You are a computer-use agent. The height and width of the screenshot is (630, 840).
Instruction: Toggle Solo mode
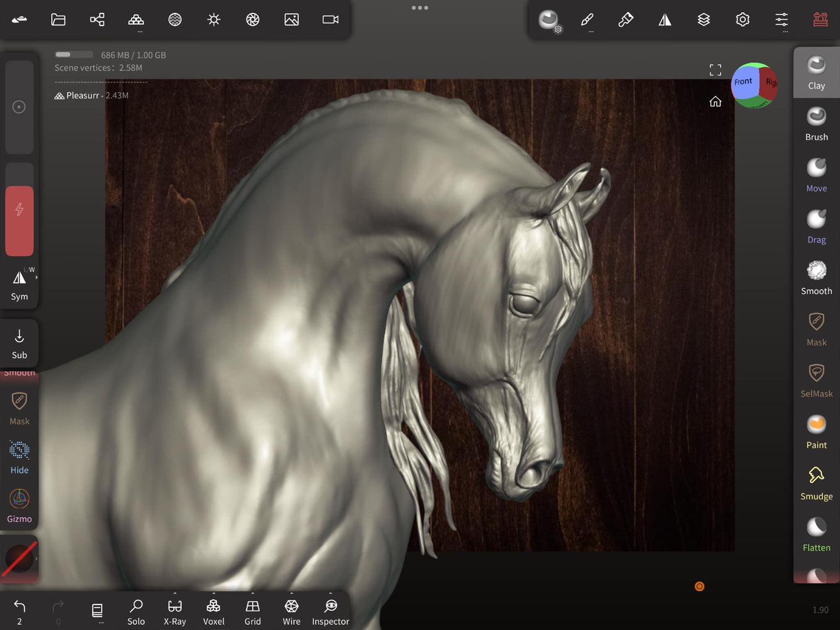pyautogui.click(x=136, y=613)
